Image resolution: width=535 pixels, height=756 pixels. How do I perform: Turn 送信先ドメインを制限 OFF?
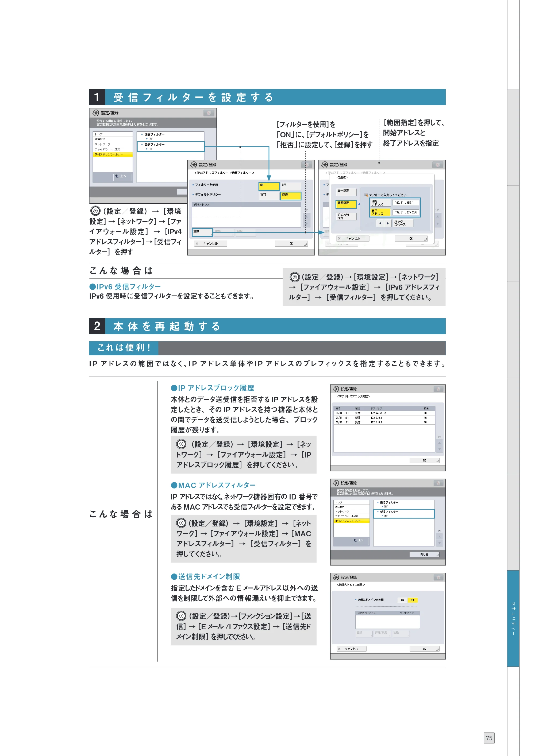click(x=413, y=600)
